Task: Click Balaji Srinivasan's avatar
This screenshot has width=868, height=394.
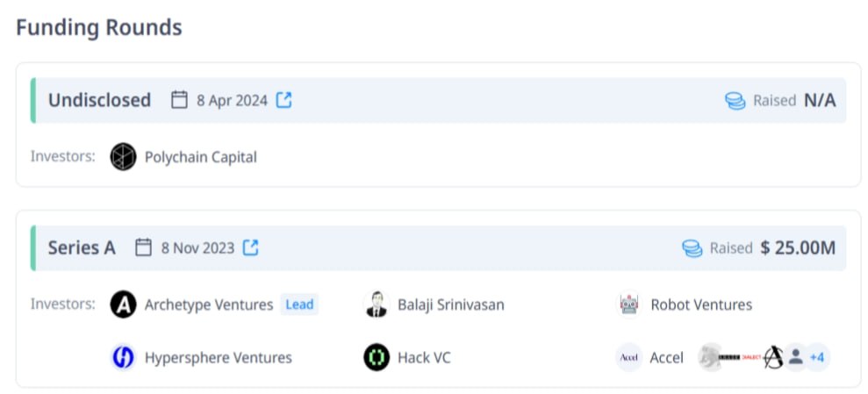Action: (377, 304)
